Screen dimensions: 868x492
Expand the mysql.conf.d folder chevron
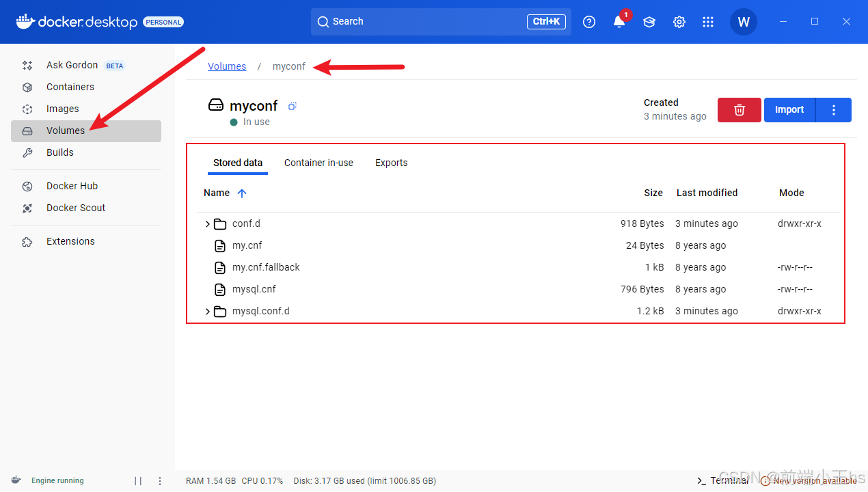[x=208, y=312]
